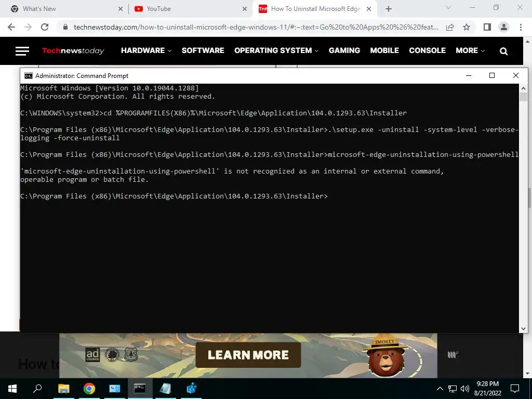Go back using Chrome back arrow
Viewport: 532px width, 399px height.
11,27
